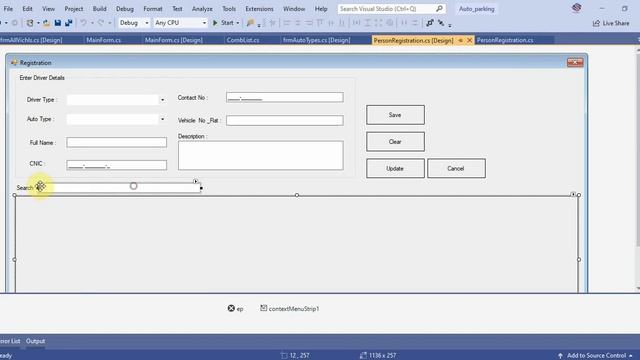This screenshot has height=360, width=640.
Task: Close the PersonRegistration.cs [Design] tab
Action: (469, 40)
